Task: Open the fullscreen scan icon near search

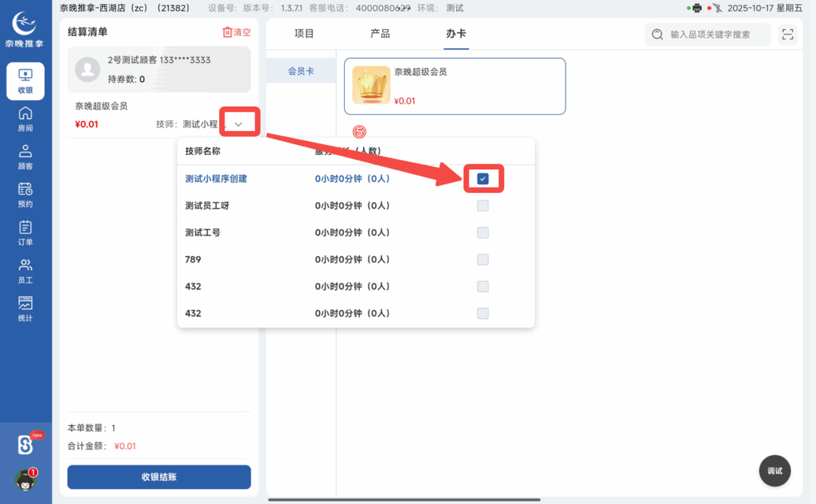Action: point(787,34)
